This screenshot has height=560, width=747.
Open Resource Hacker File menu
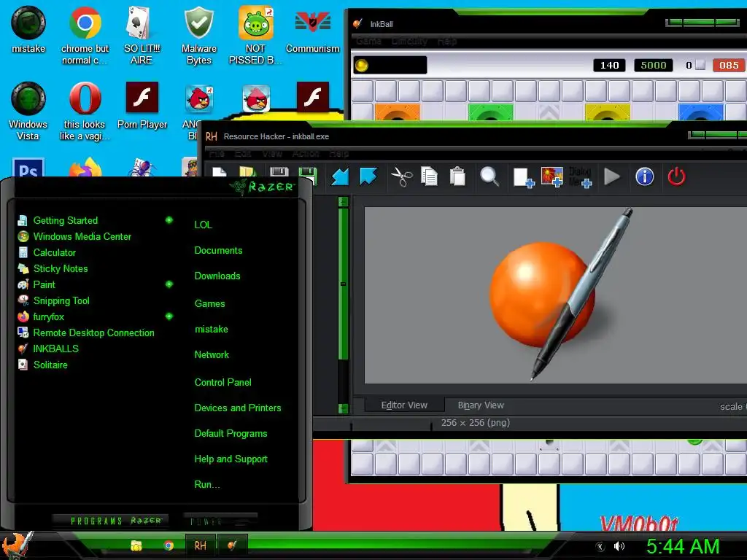[x=216, y=153]
